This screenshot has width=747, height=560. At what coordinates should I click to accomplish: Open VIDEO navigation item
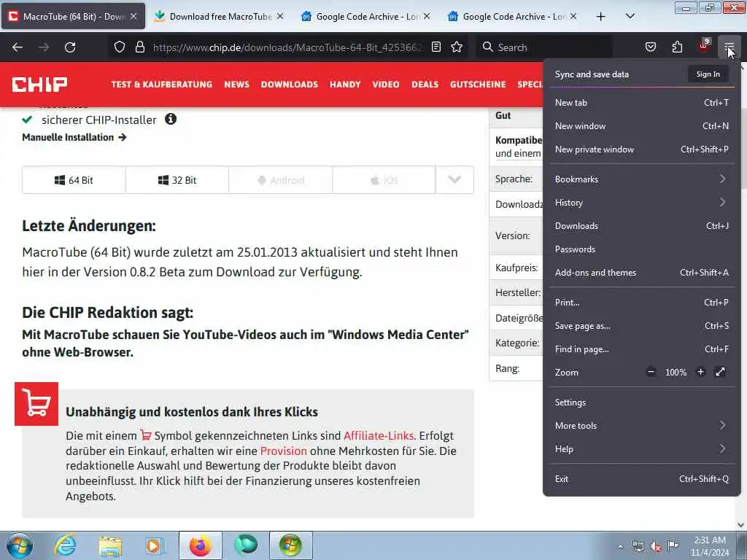coord(386,85)
